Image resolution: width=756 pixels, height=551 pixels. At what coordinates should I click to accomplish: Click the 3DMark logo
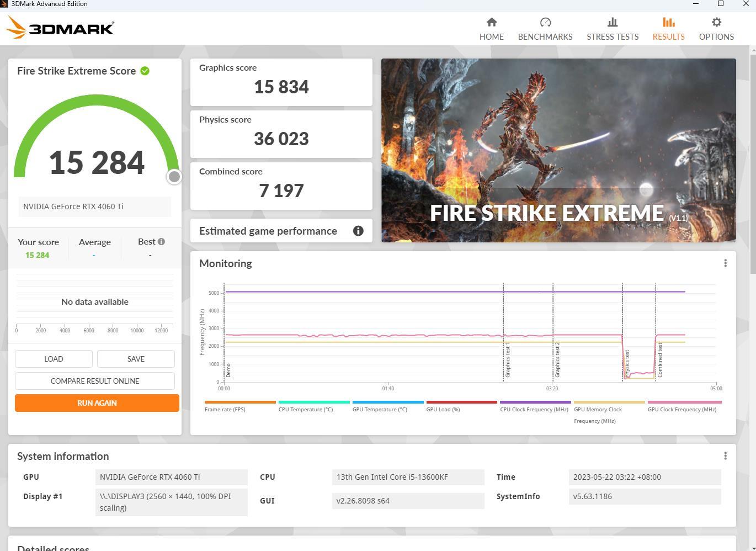pos(60,28)
